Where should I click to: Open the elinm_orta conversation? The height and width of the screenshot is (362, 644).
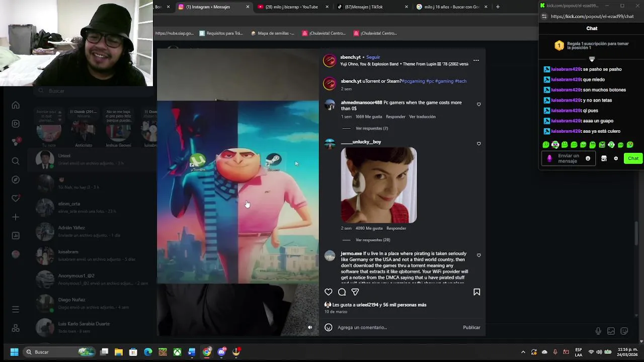tap(93, 207)
